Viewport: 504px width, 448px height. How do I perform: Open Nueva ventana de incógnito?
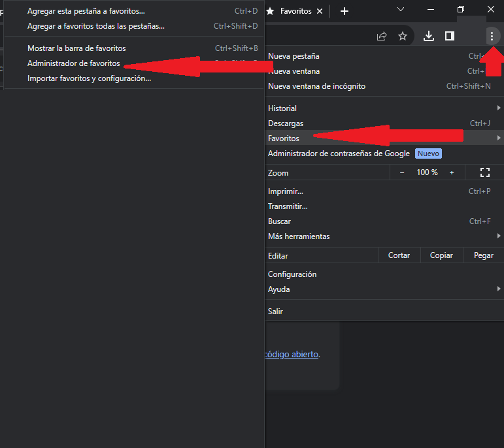coord(384,86)
